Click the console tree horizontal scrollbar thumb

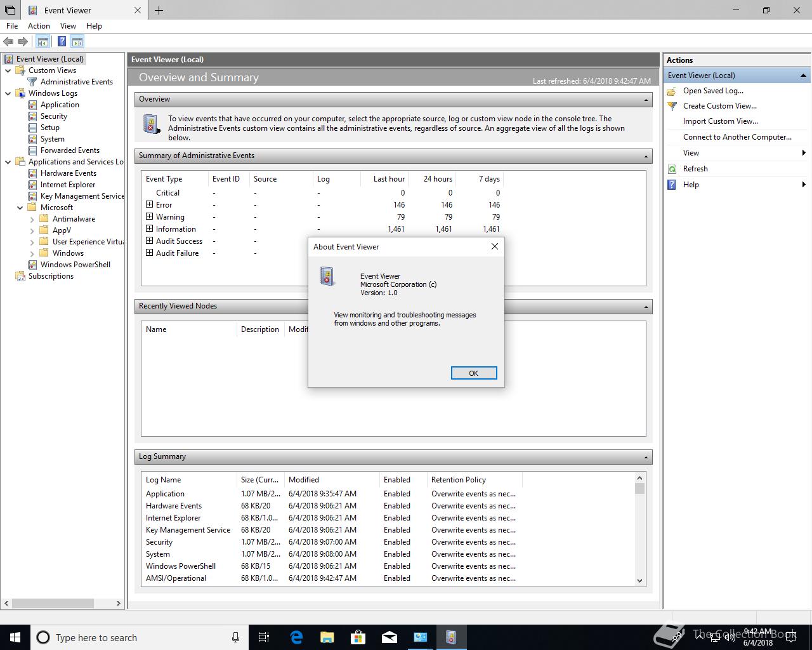point(53,603)
